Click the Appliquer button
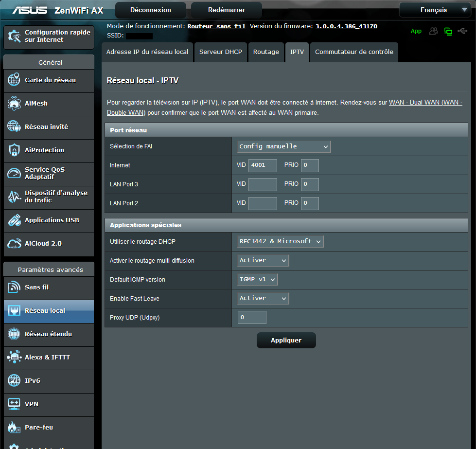The image size is (476, 449). pyautogui.click(x=286, y=340)
